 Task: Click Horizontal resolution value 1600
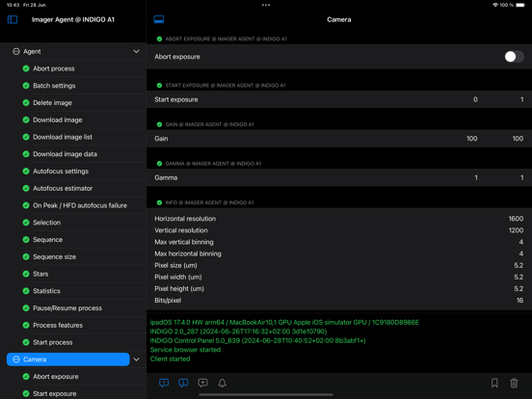[516, 219]
